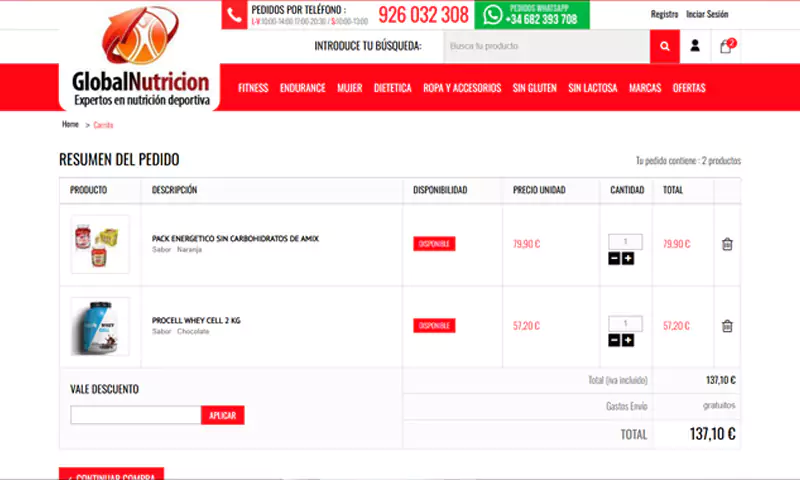Open the Sin Gluten menu
The width and height of the screenshot is (800, 480).
point(535,88)
